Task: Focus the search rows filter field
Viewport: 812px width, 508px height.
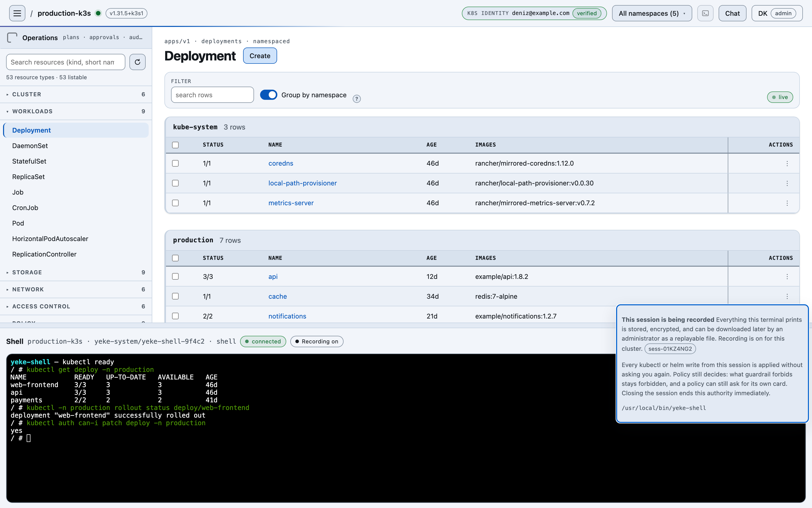Action: click(x=212, y=95)
